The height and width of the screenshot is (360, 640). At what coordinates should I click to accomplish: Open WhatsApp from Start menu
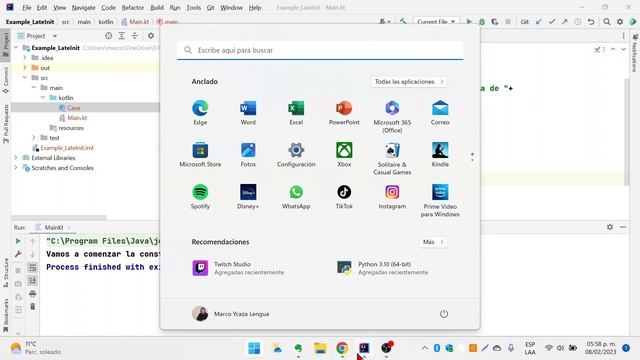click(x=296, y=197)
